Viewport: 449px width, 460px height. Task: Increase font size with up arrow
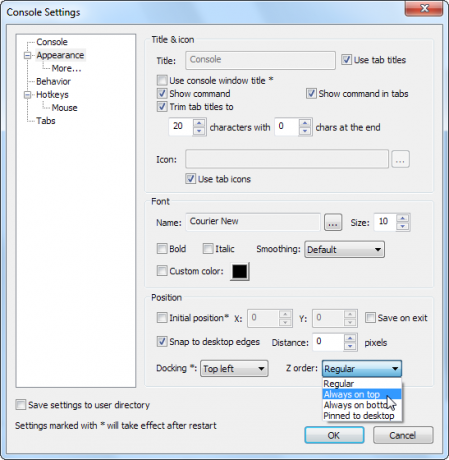[403, 218]
